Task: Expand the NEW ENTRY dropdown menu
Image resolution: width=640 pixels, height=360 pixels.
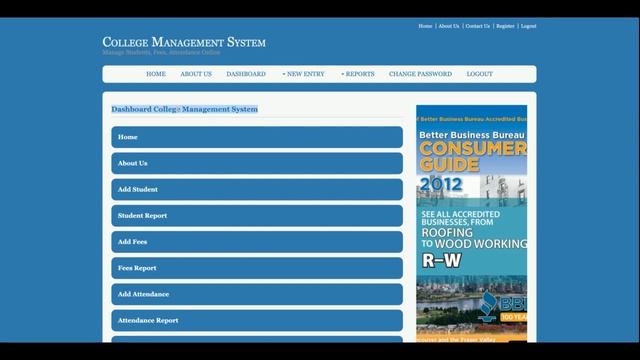Action: pos(303,74)
